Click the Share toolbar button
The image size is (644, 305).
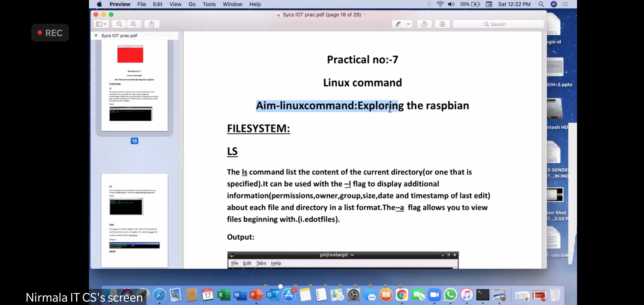[x=152, y=24]
